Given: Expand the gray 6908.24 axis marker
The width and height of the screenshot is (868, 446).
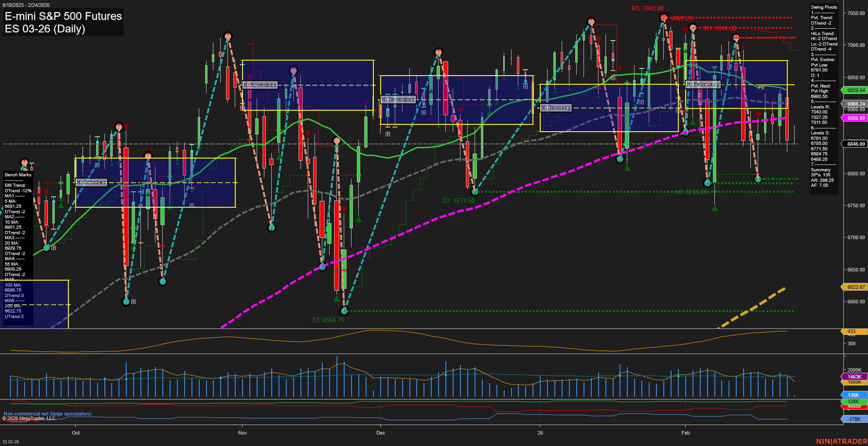Looking at the screenshot, I should pyautogui.click(x=853, y=104).
